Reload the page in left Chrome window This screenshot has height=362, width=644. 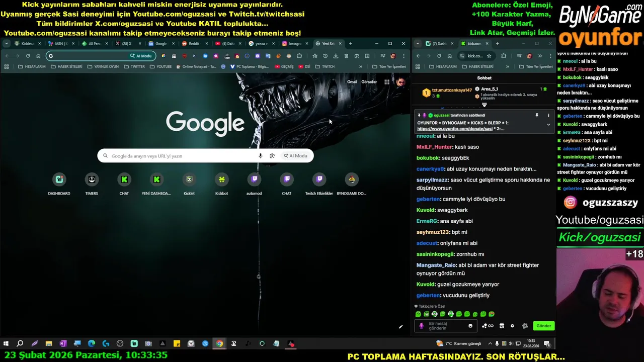28,56
